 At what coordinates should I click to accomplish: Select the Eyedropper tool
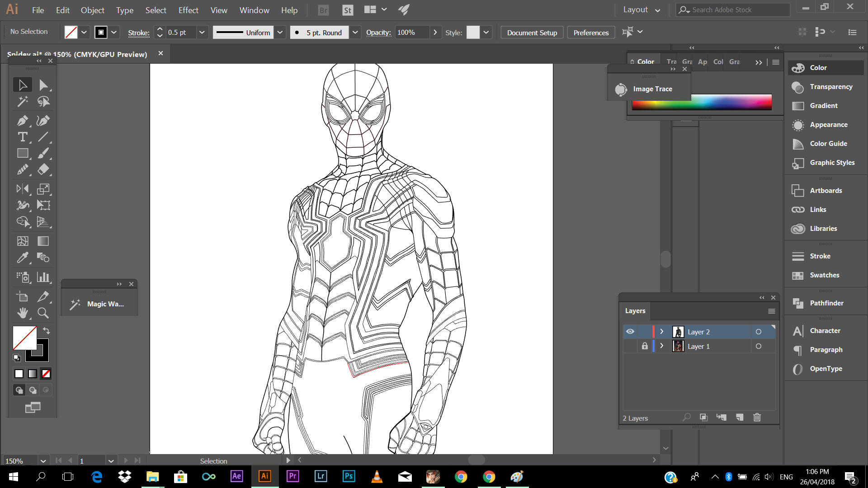click(x=23, y=258)
